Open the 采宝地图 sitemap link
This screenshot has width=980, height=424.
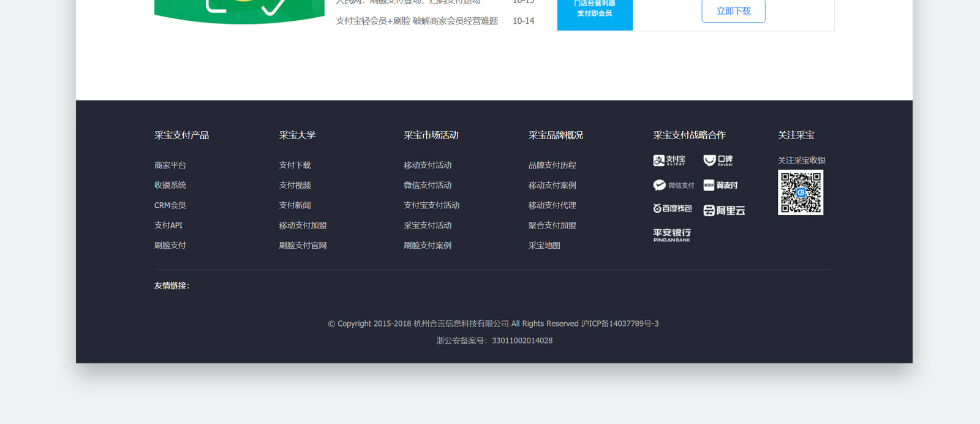coord(544,246)
